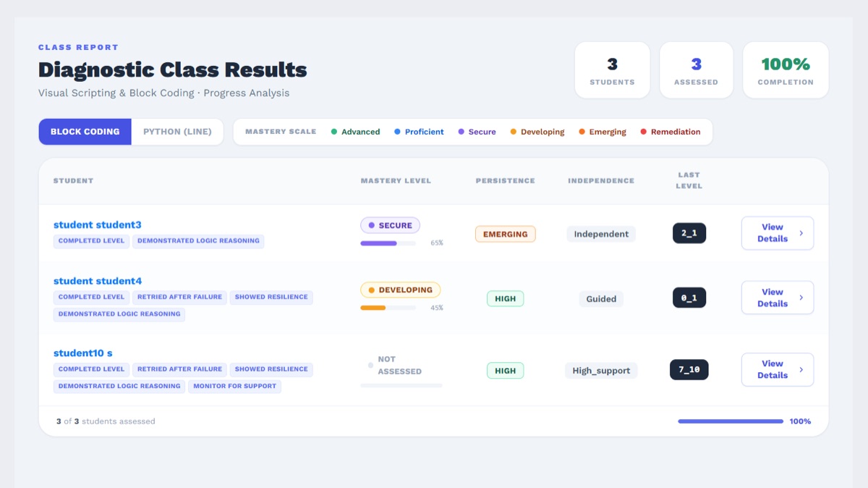
Task: Click student10 s's Demonstrated Logic Reasoning tag
Action: 119,387
